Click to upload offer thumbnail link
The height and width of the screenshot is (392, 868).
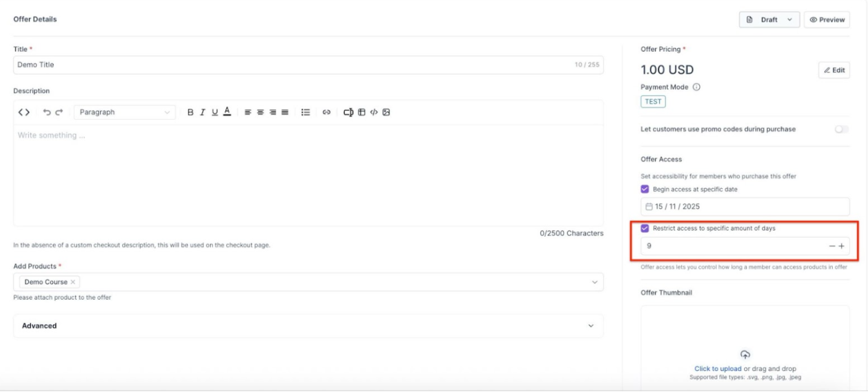[x=718, y=369]
